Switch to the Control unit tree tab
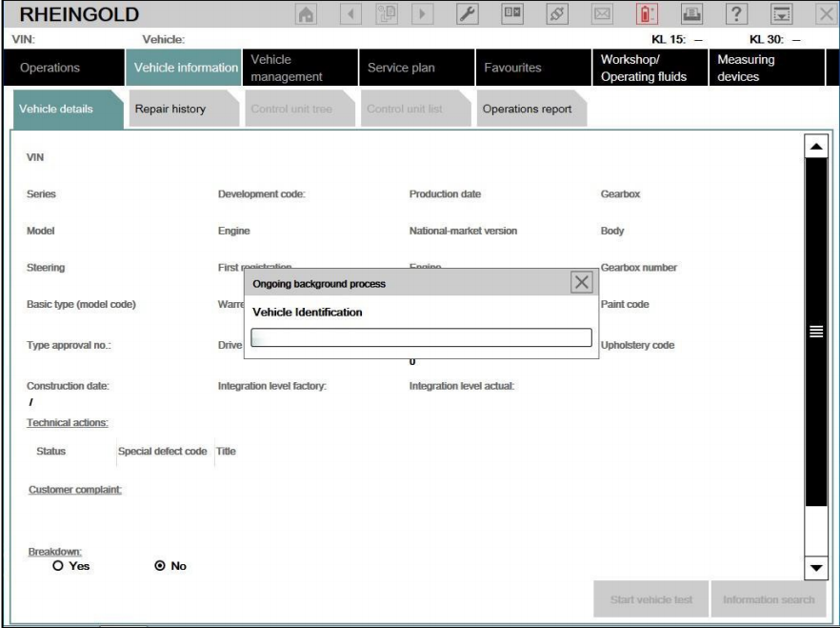 coord(299,109)
